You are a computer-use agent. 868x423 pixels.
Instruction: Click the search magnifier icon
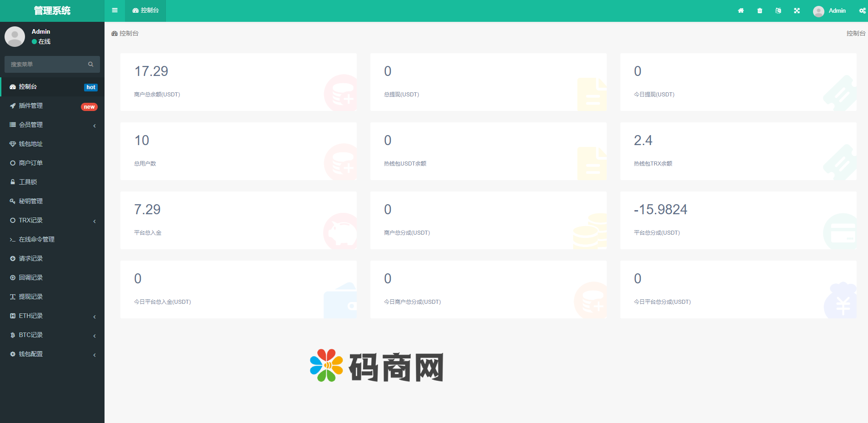coord(91,65)
